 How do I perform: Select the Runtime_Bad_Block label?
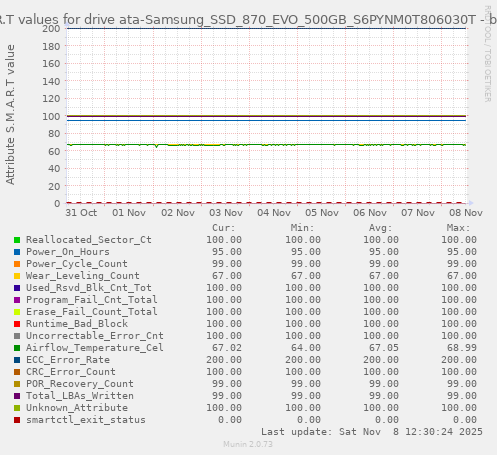[77, 324]
